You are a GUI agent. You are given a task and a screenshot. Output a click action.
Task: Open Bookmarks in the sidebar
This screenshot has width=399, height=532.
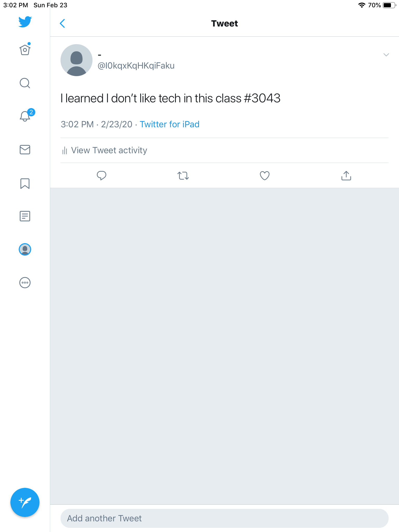tap(25, 183)
